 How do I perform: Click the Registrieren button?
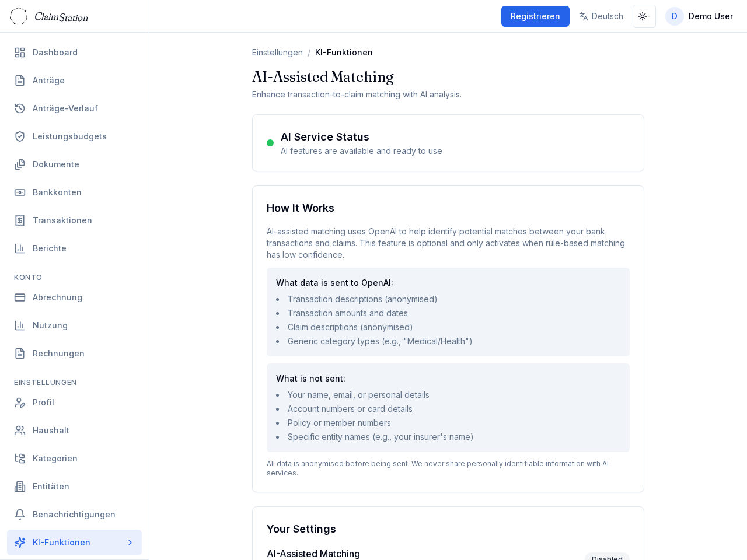click(535, 16)
